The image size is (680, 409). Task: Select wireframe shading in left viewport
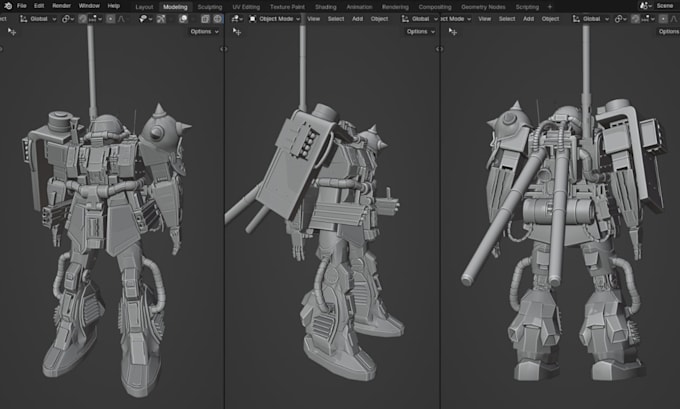point(217,19)
